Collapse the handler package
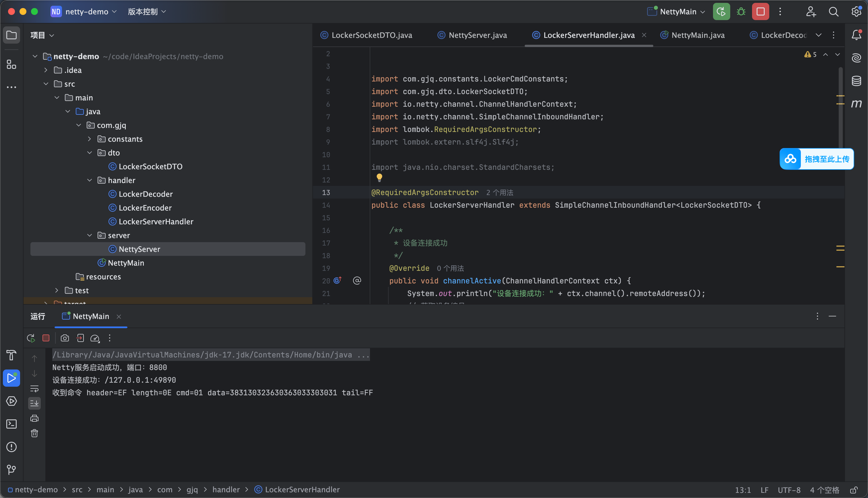 90,180
